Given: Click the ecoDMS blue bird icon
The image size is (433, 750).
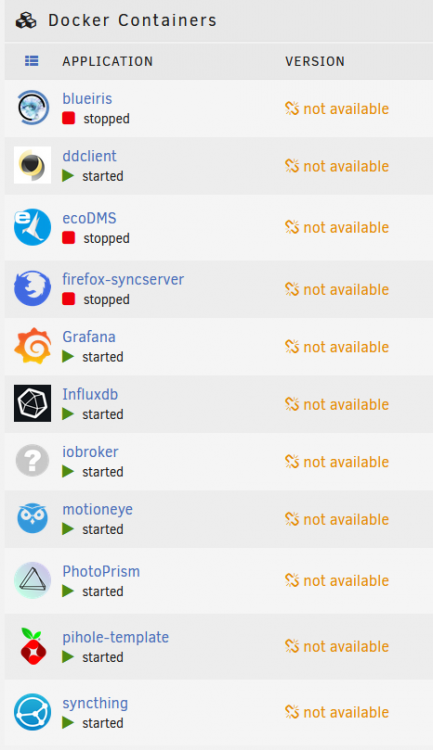Looking at the screenshot, I should pyautogui.click(x=33, y=227).
